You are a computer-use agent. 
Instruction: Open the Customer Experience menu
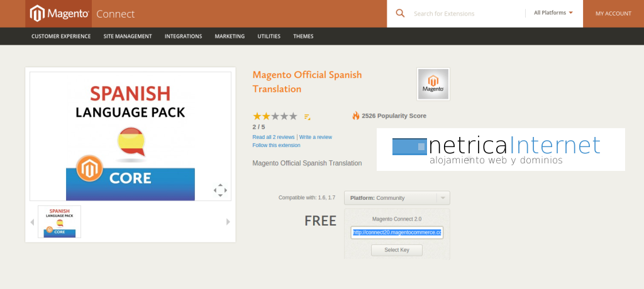coord(61,36)
